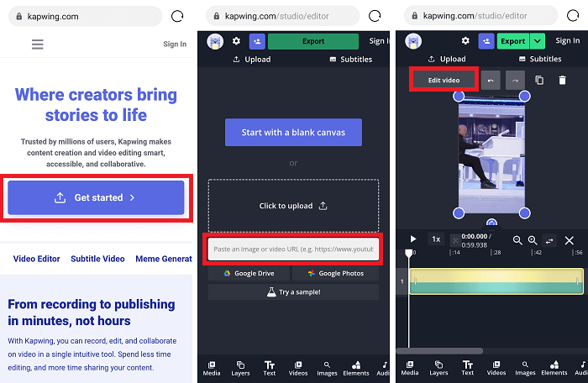This screenshot has width=588, height=383.
Task: Undo the last edit with the undo arrow
Action: [x=491, y=80]
